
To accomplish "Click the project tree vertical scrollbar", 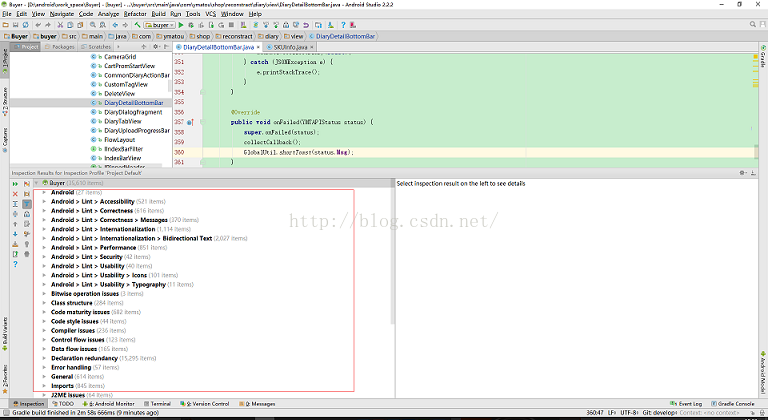I will pyautogui.click(x=170, y=86).
